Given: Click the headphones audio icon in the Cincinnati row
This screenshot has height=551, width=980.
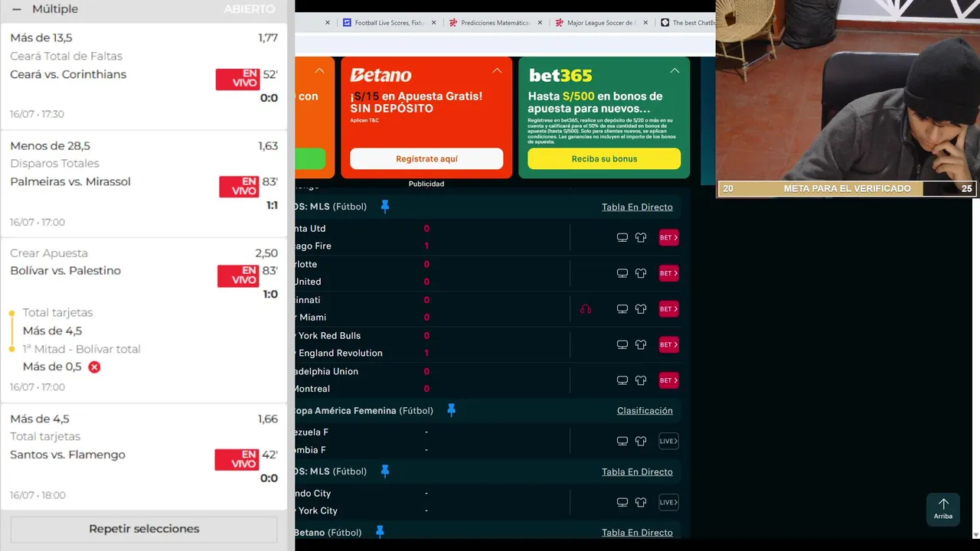Looking at the screenshot, I should (586, 309).
